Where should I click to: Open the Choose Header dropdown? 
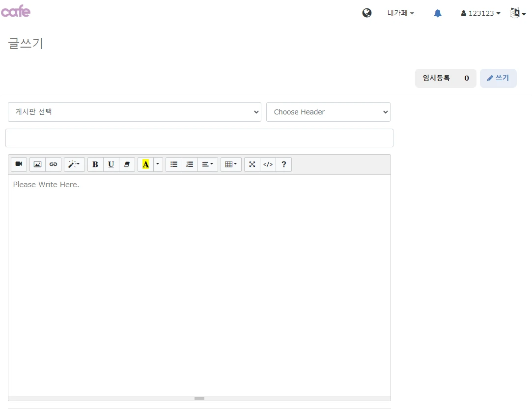[x=328, y=112]
